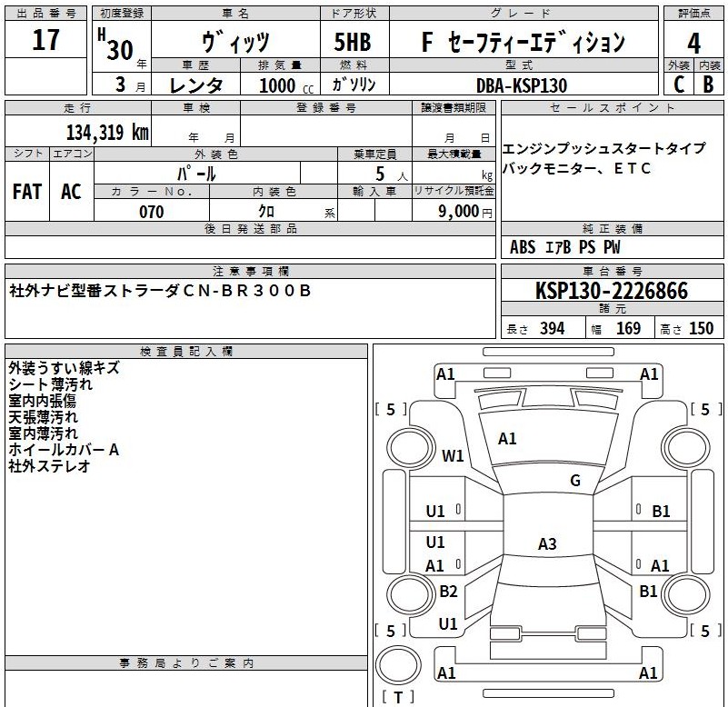Click height value 150
Screen dimensions: 728x707
701,329
